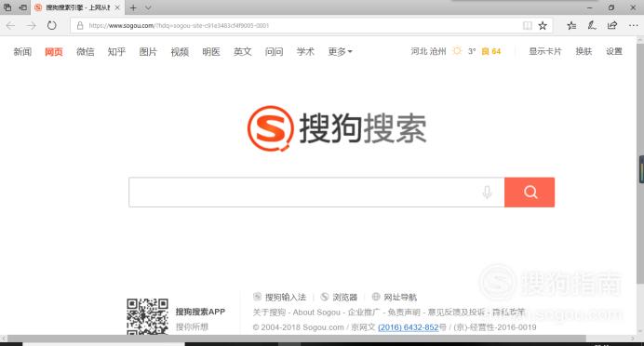644x346 pixels.
Task: Open a new tab with plus button
Action: pyautogui.click(x=133, y=7)
